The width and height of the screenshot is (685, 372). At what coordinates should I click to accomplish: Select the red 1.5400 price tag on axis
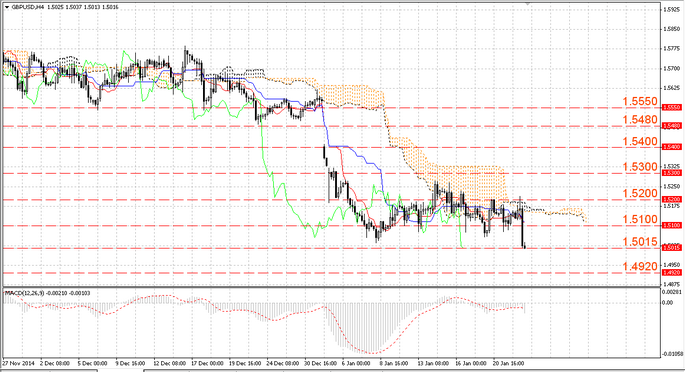pos(672,147)
